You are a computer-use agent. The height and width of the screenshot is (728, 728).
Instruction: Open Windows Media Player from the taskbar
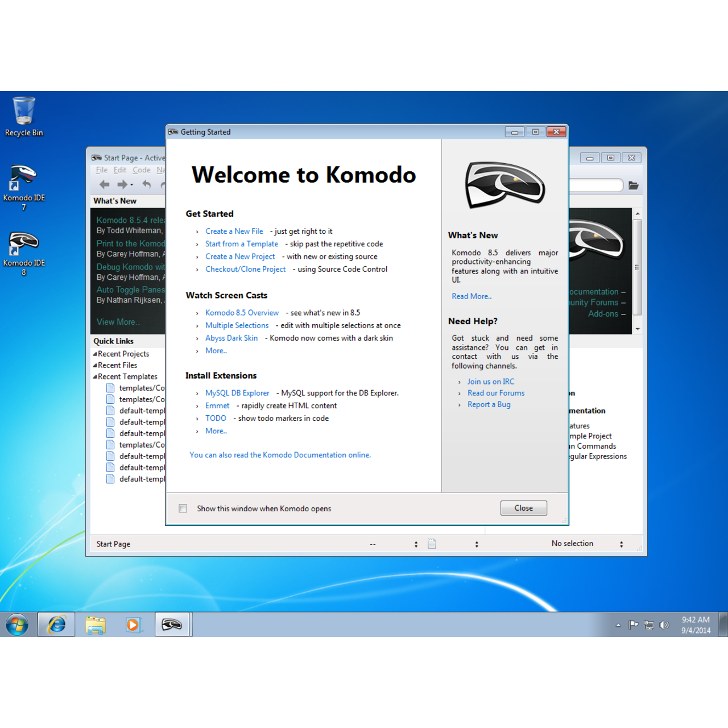(x=133, y=624)
